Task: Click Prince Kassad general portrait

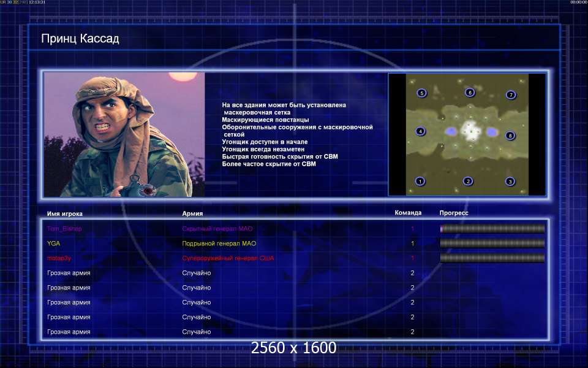Action: (x=124, y=134)
